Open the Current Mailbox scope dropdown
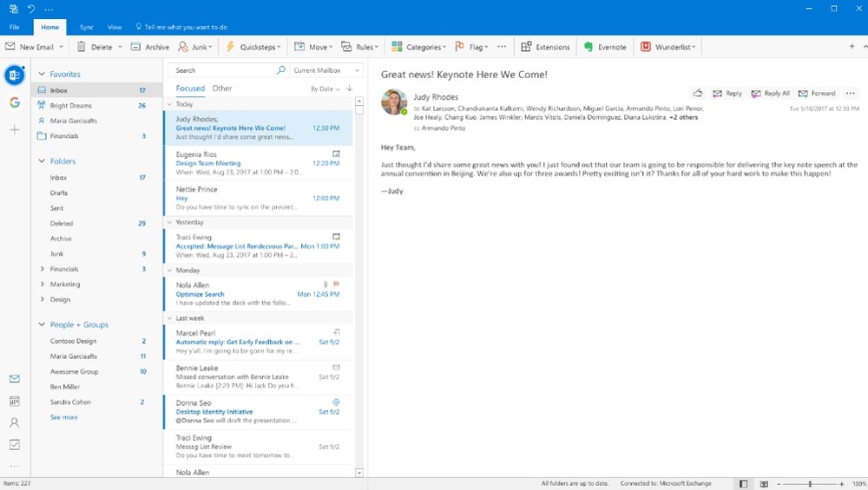 coord(326,70)
